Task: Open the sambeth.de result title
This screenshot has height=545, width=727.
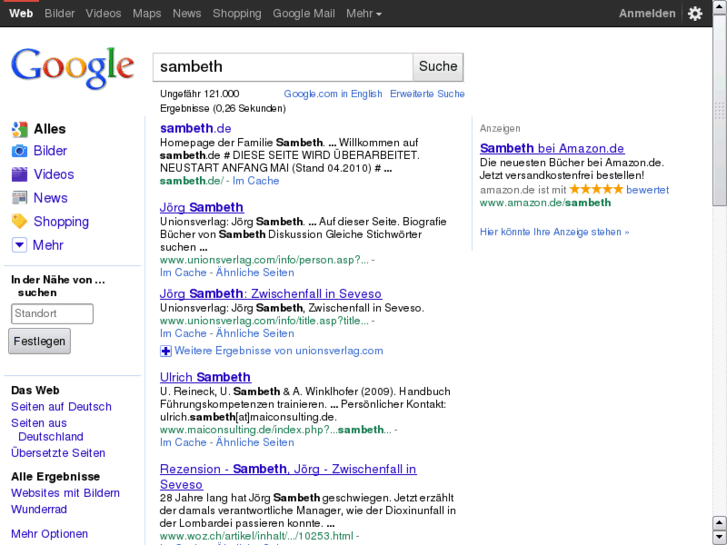Action: click(195, 128)
